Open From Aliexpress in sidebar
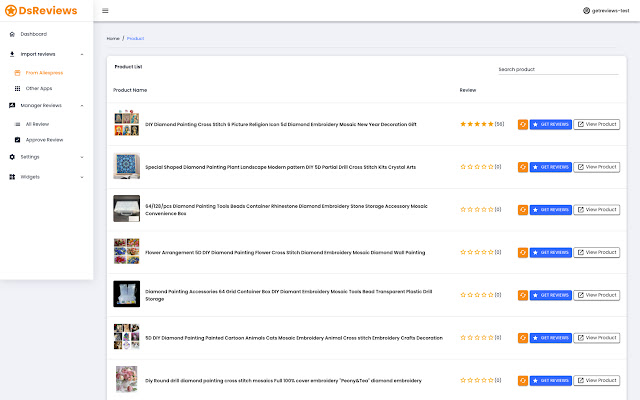This screenshot has height=400, width=640. 44,73
